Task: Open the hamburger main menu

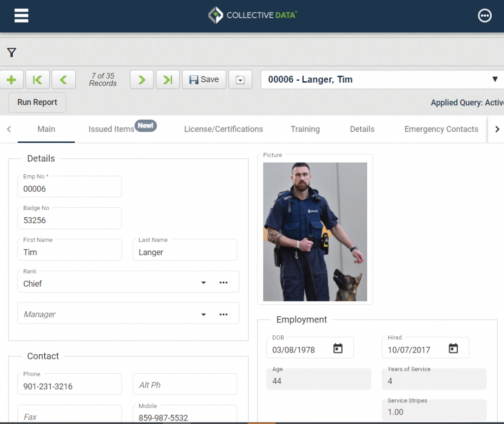Action: [x=21, y=16]
